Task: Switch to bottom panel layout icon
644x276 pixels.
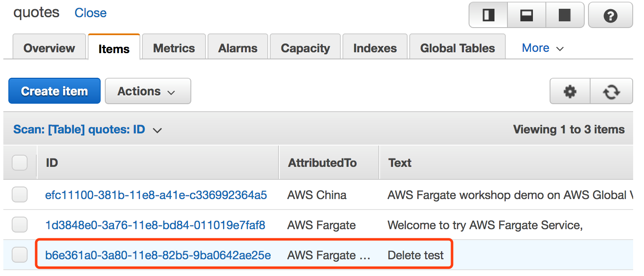Action: [x=526, y=15]
